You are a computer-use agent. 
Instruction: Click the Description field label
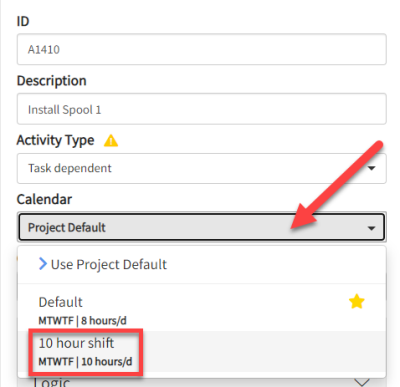click(52, 81)
